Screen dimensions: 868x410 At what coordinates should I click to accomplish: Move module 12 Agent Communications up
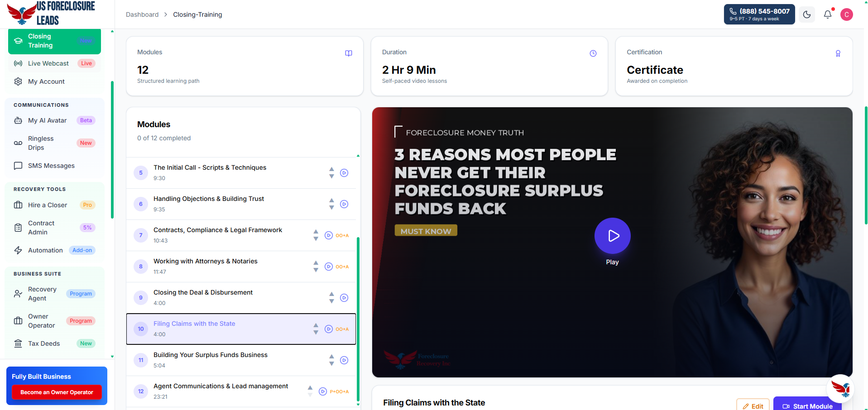(x=310, y=388)
